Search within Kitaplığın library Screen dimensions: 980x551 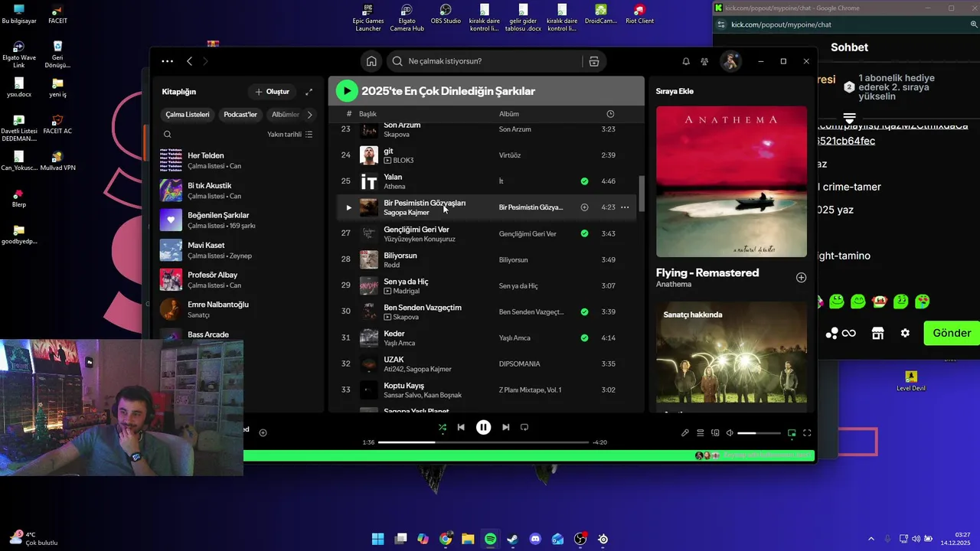(x=167, y=135)
